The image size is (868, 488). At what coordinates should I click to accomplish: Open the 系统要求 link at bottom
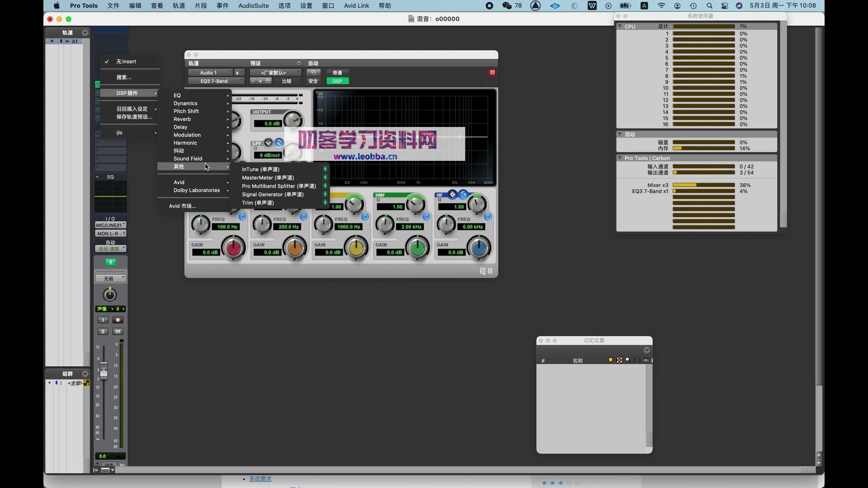(x=260, y=479)
